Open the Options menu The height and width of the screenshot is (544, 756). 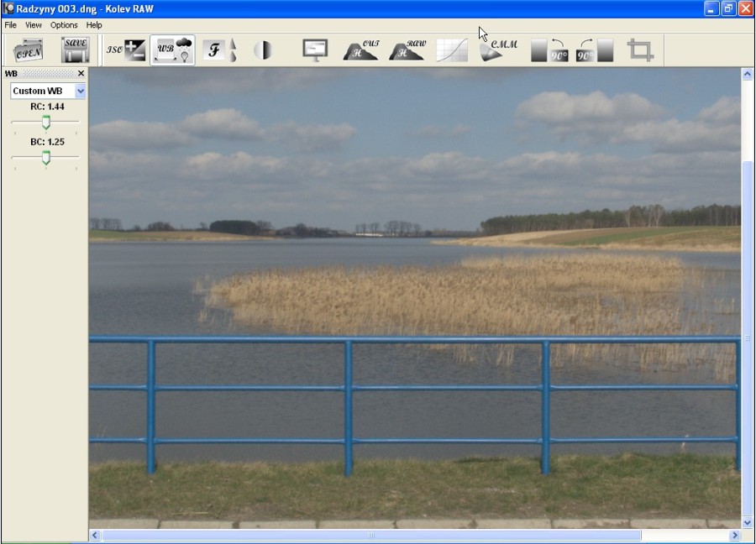point(64,25)
